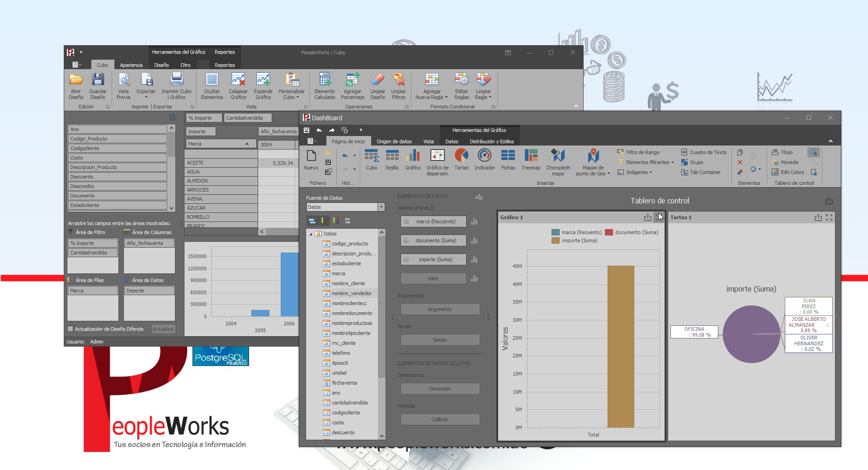Switch to Origen de datos tab
Viewport: 868px width, 470px height.
[394, 141]
